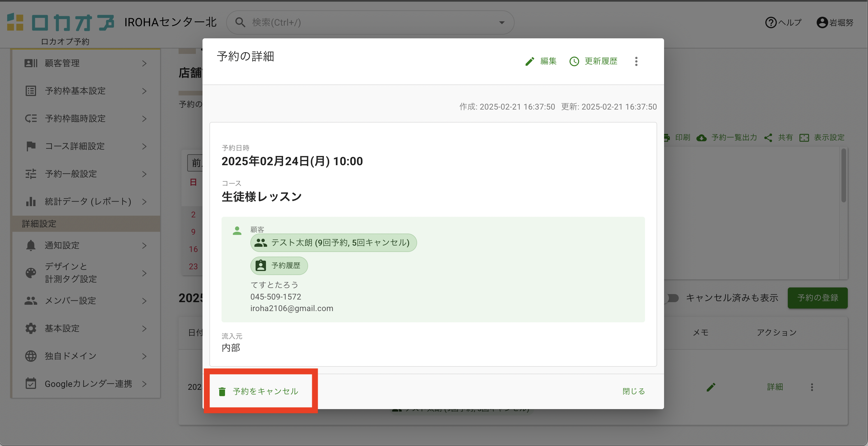This screenshot has width=868, height=446.
Task: Click the 予約一覧出力 cloud download icon
Action: pos(702,138)
